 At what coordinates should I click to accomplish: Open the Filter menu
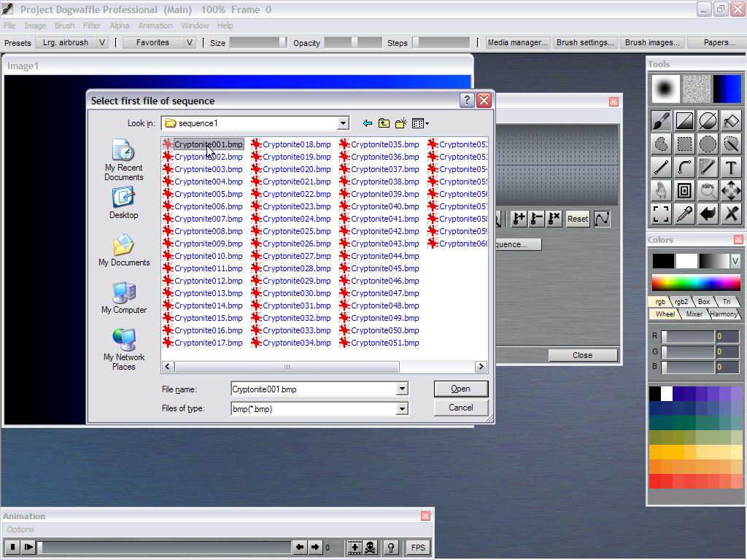click(92, 26)
